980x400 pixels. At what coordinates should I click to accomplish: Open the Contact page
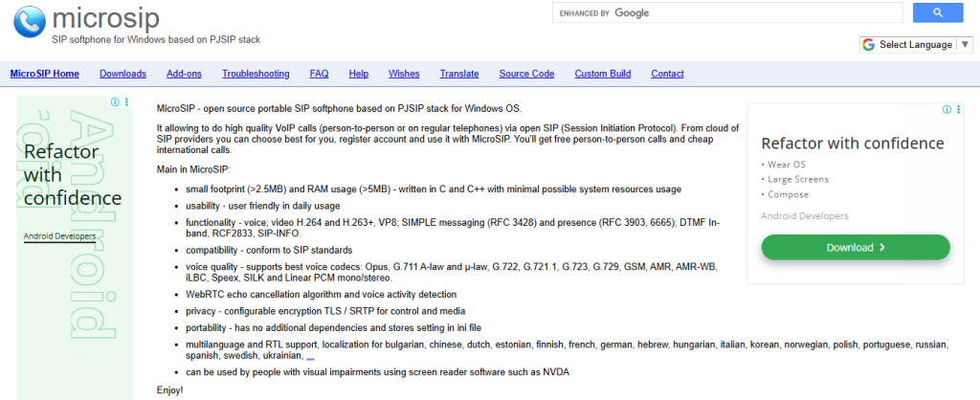667,74
